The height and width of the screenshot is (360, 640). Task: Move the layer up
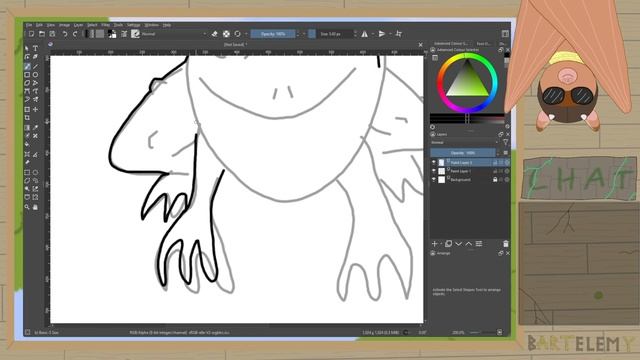(x=469, y=244)
